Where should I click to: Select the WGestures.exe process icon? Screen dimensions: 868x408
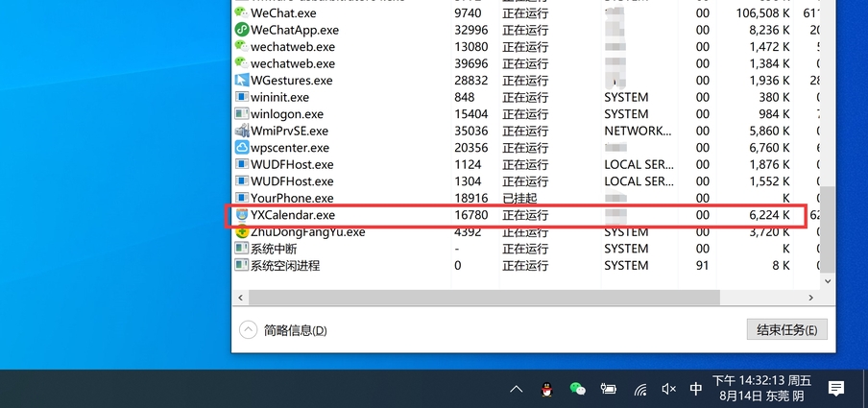click(242, 81)
